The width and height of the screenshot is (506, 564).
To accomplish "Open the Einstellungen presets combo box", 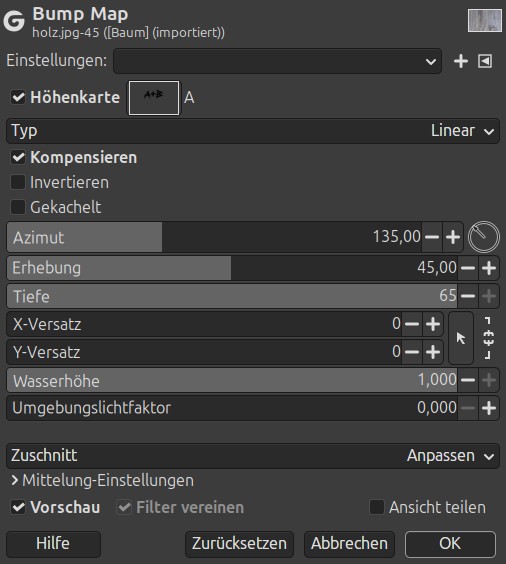I will click(277, 61).
